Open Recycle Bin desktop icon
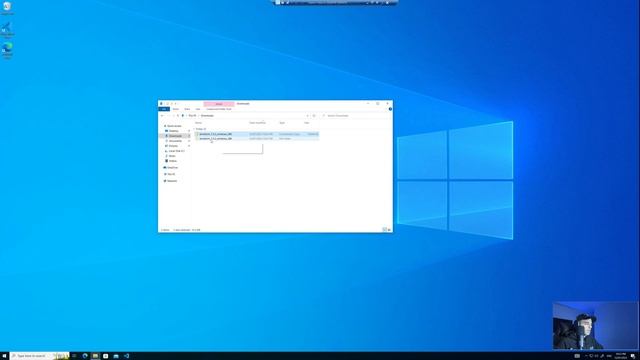Screen dimensions: 640x360 7,8
